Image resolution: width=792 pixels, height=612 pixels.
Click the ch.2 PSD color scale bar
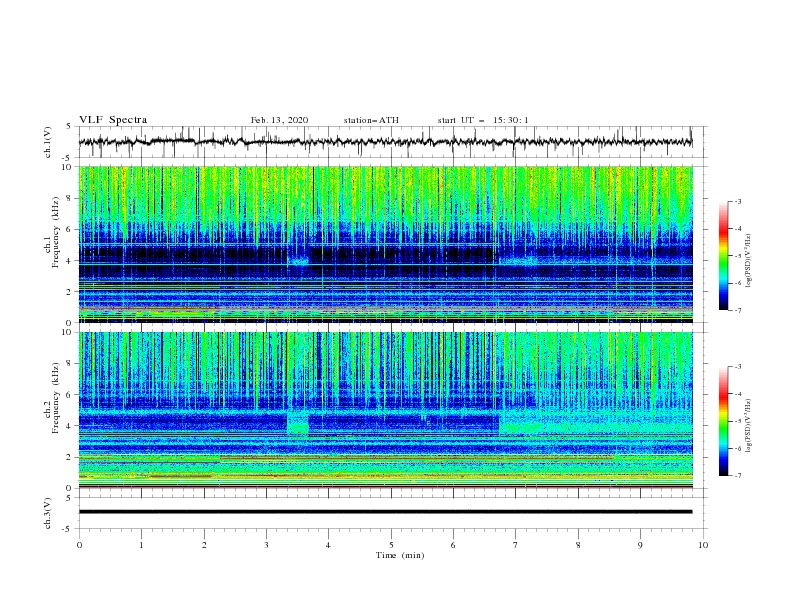tap(723, 421)
